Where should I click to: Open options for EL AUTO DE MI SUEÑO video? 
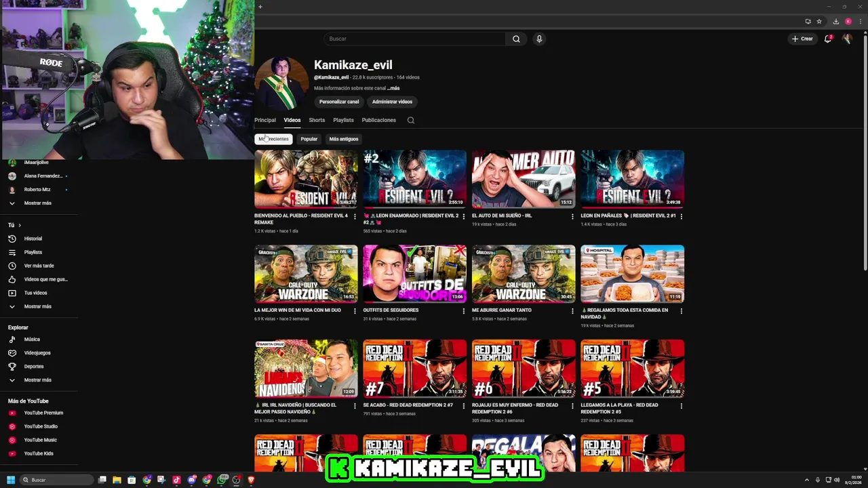tap(572, 216)
